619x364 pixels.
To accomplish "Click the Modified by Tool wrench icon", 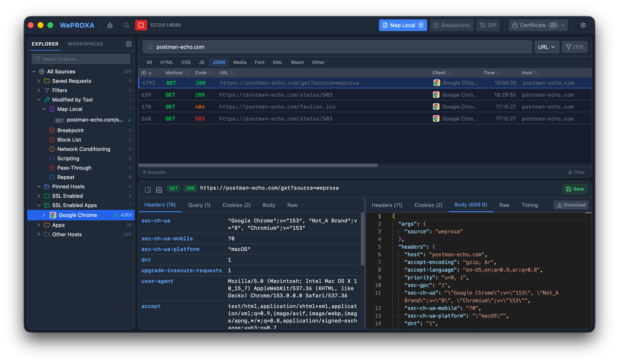I will [x=47, y=100].
